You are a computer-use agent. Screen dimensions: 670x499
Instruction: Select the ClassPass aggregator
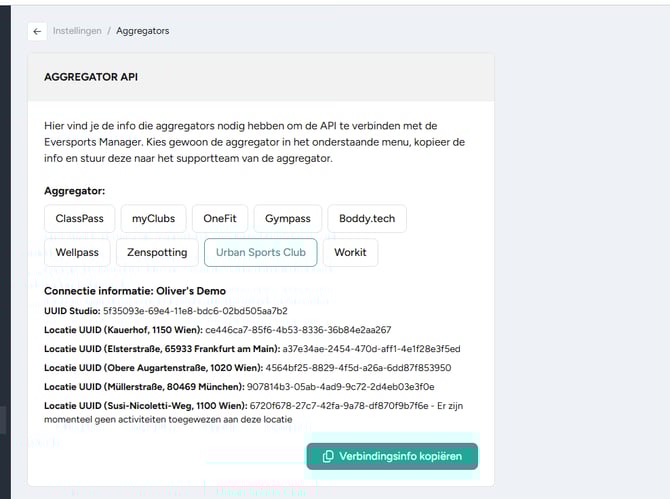click(x=78, y=218)
